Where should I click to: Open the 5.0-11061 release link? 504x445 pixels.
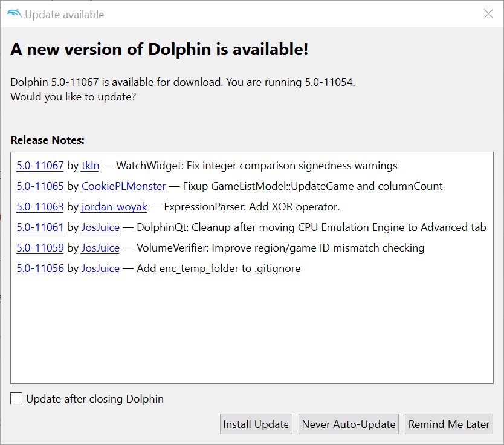(x=40, y=227)
